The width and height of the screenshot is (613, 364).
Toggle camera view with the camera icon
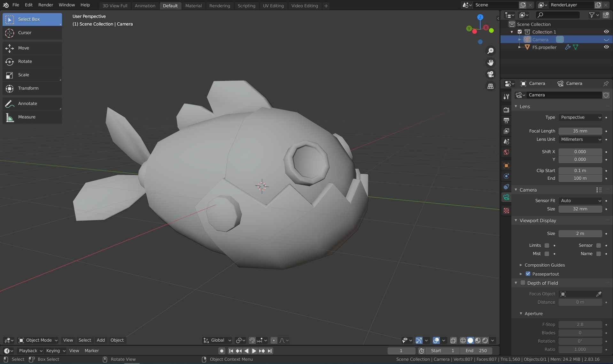pos(490,74)
